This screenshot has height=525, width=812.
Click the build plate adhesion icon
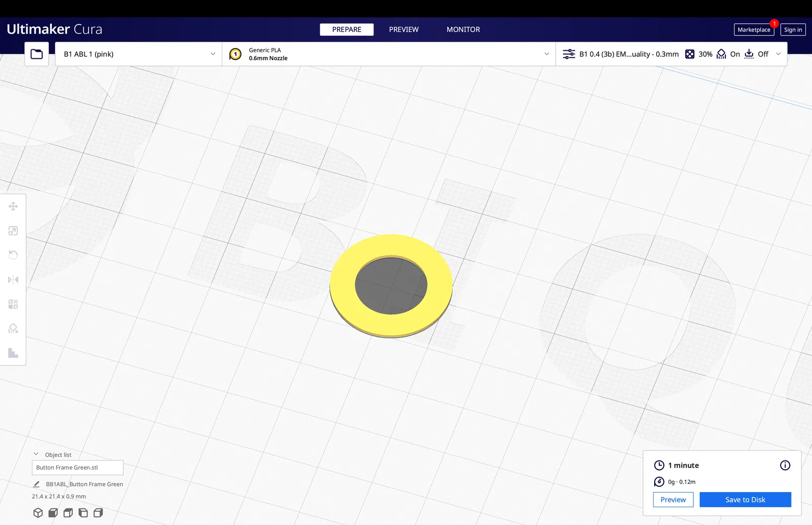(749, 54)
